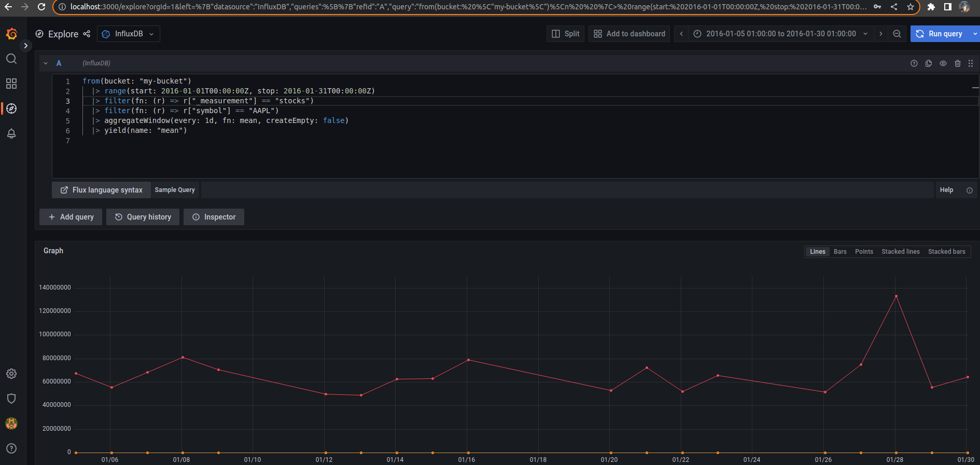This screenshot has width=980, height=465.
Task: Click the trash icon to remove query A
Action: point(957,63)
